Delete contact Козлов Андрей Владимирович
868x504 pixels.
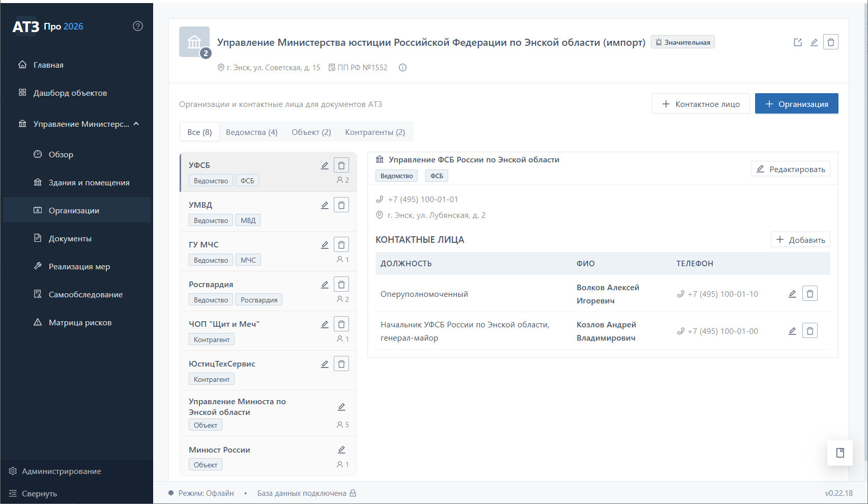point(810,331)
